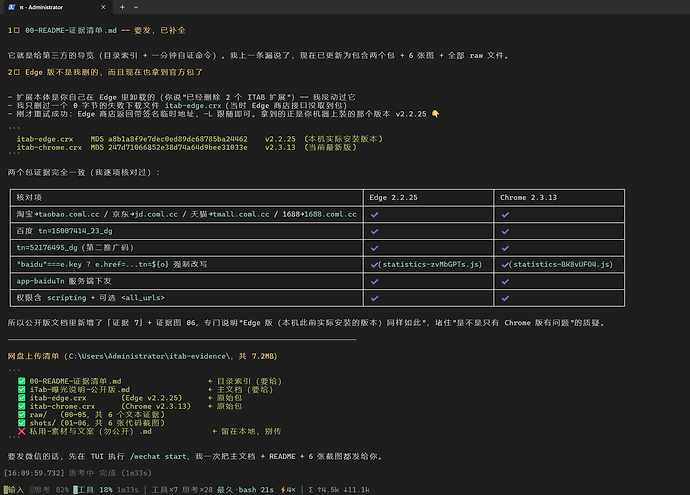Viewport: 690px width, 495px height.
Task: Click the terminal icon in the tab
Action: pos(11,7)
